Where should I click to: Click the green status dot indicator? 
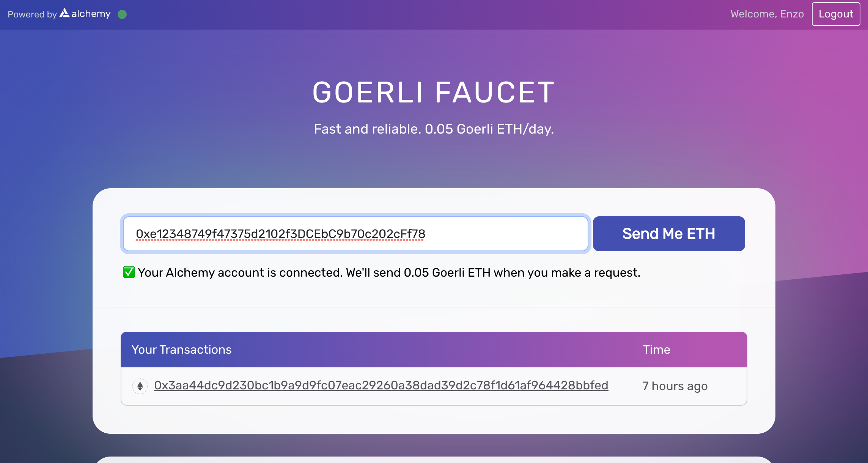pyautogui.click(x=122, y=14)
